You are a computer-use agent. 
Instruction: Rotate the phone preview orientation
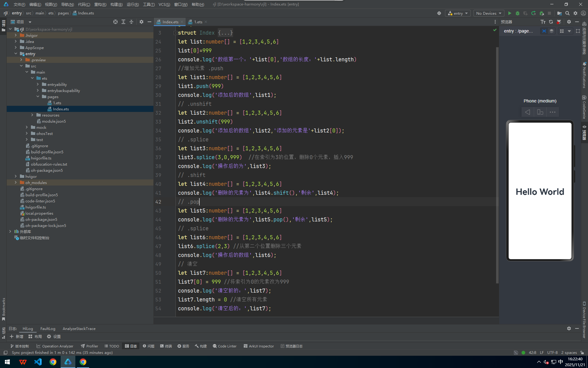pos(540,112)
